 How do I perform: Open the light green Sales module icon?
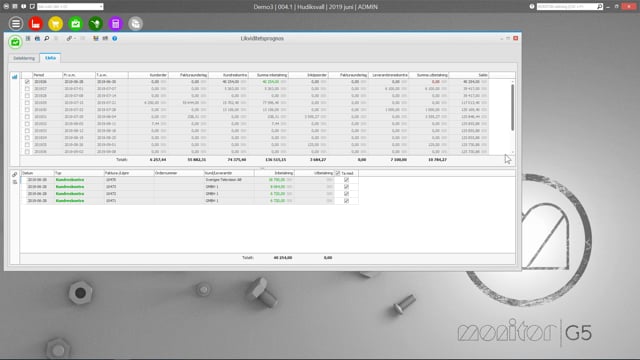76,24
